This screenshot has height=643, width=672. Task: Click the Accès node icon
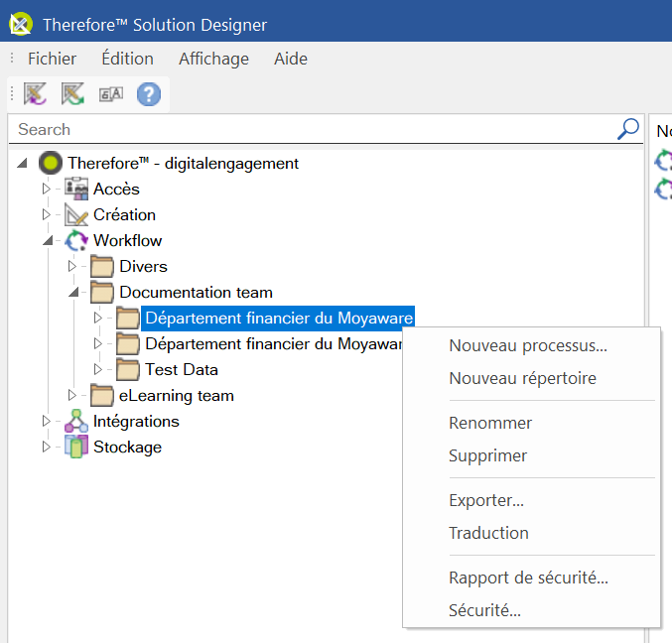76,189
